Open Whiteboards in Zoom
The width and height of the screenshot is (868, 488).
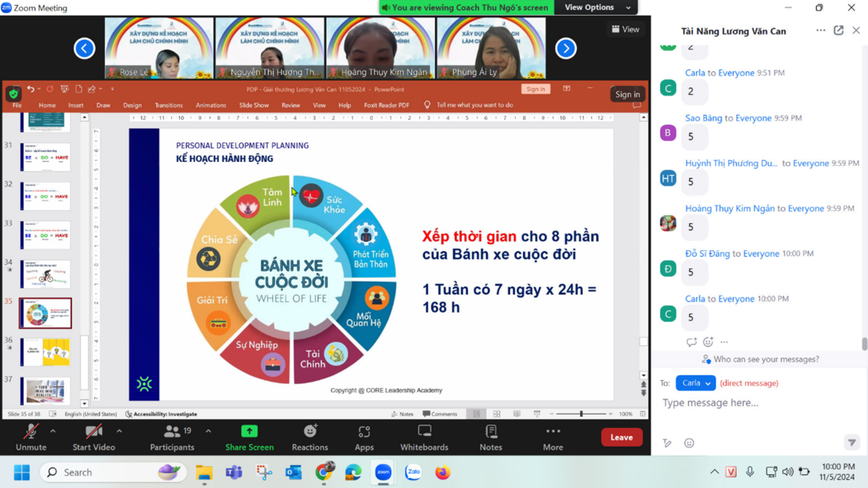425,437
